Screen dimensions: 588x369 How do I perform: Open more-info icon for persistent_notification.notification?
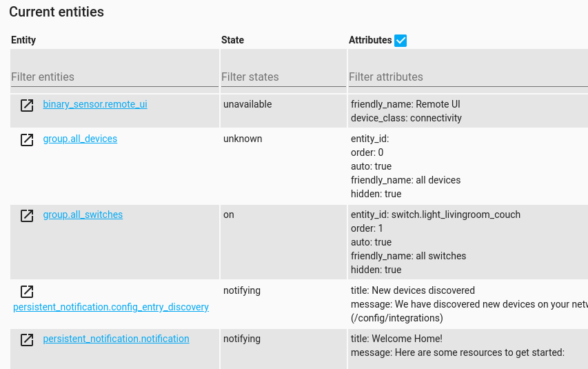[x=27, y=340]
